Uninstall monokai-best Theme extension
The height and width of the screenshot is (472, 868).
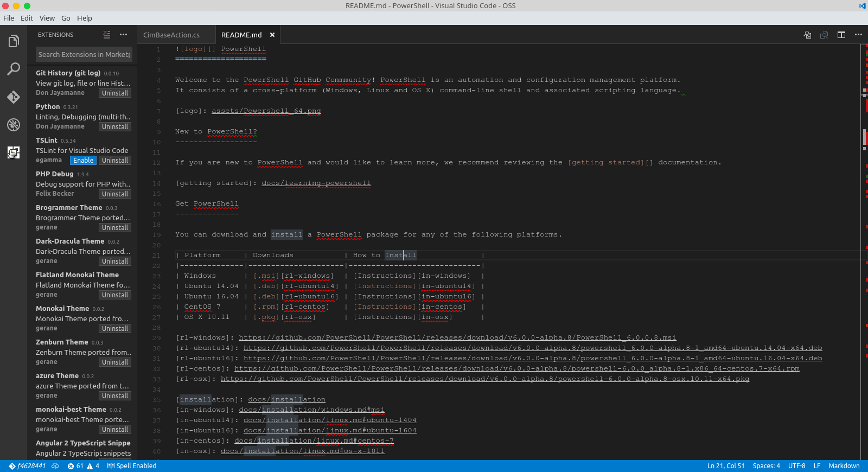coord(115,430)
